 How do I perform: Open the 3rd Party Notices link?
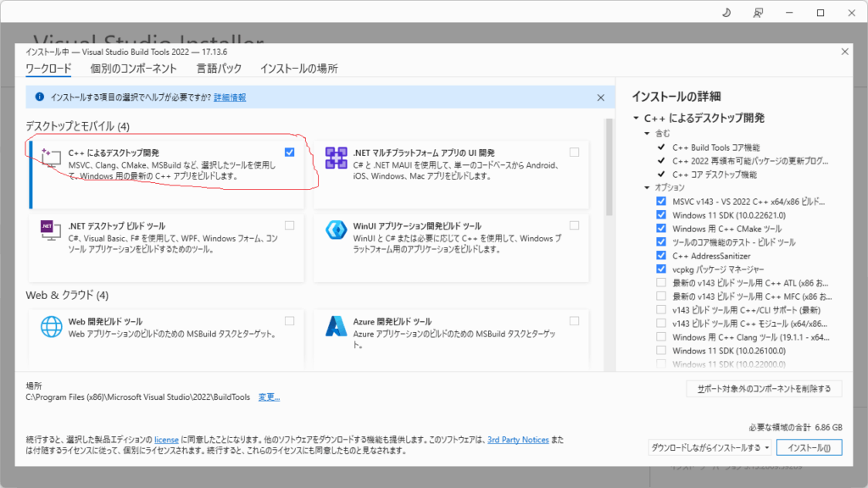click(518, 440)
